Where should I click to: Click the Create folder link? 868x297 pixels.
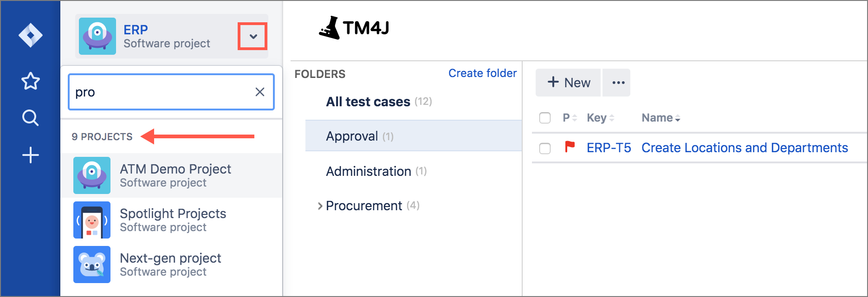(x=482, y=73)
